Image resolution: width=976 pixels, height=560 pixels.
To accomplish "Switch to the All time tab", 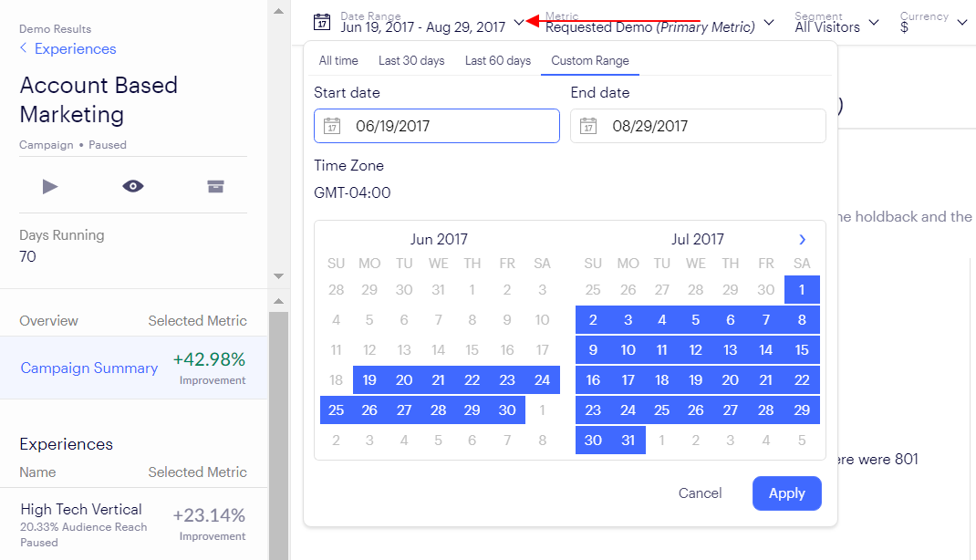I will click(338, 61).
